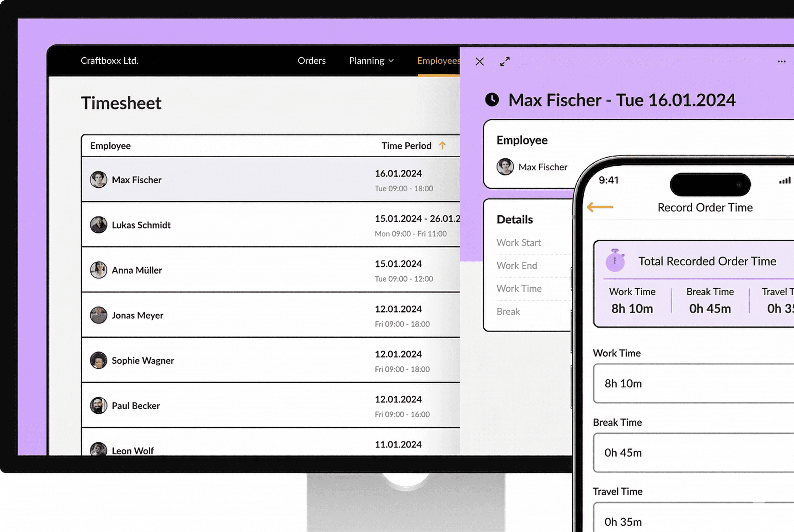794x532 pixels.
Task: Expand detail panel to full screen
Action: point(504,62)
